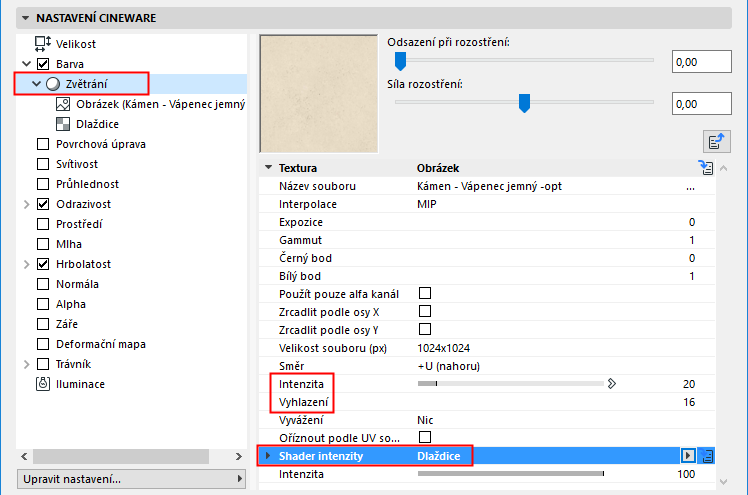The image size is (748, 495).
Task: Select the Iluminace tree item
Action: tap(80, 384)
